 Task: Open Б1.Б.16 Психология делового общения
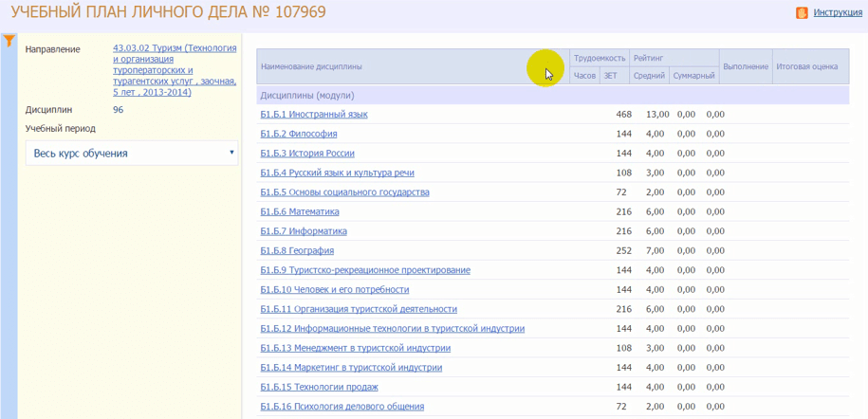(342, 407)
